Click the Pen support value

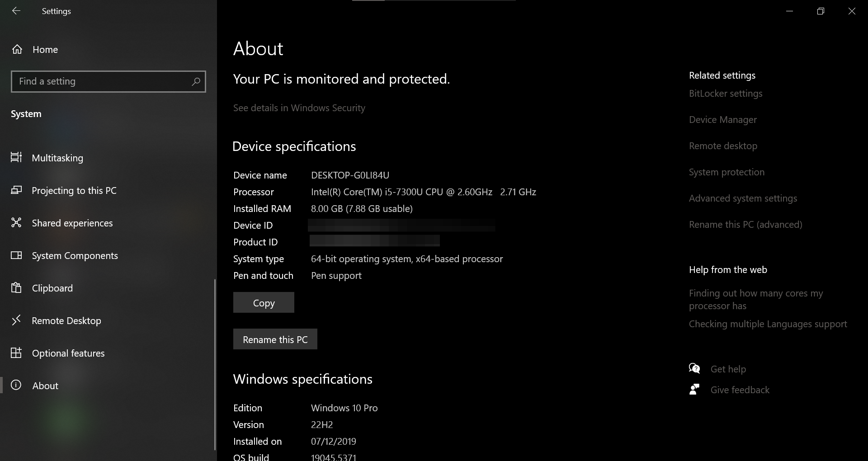click(x=336, y=276)
